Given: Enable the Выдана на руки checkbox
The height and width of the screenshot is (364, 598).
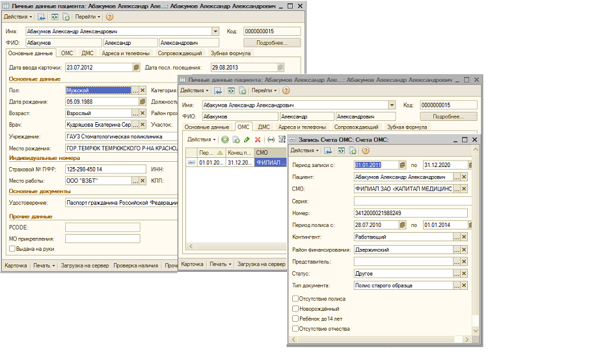Looking at the screenshot, I should pos(12,248).
